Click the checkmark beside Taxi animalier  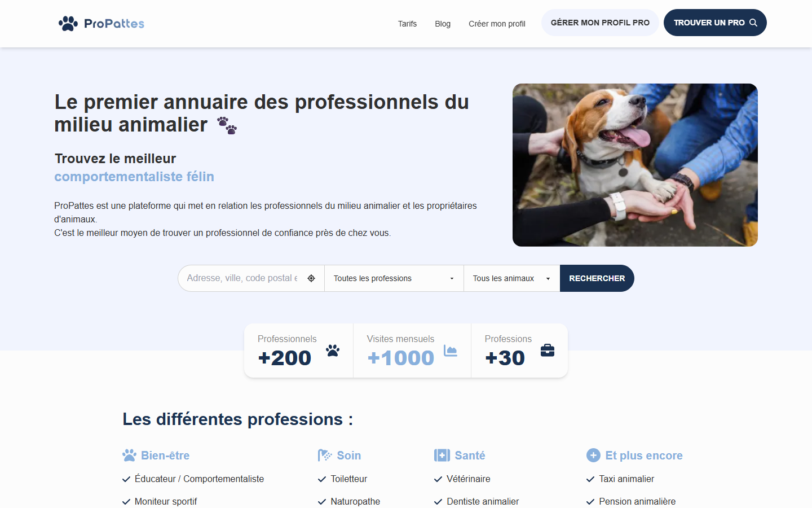[590, 479]
